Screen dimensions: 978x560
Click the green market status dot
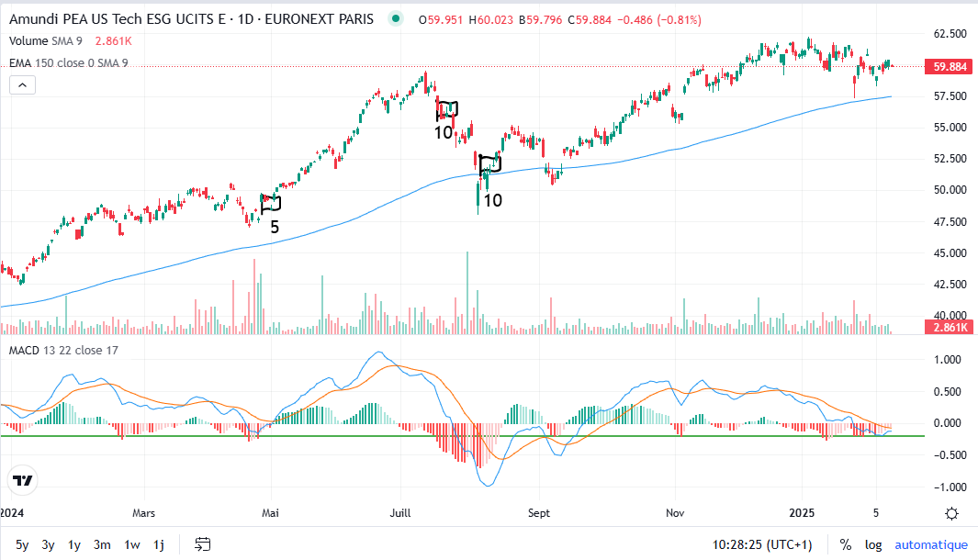click(396, 18)
